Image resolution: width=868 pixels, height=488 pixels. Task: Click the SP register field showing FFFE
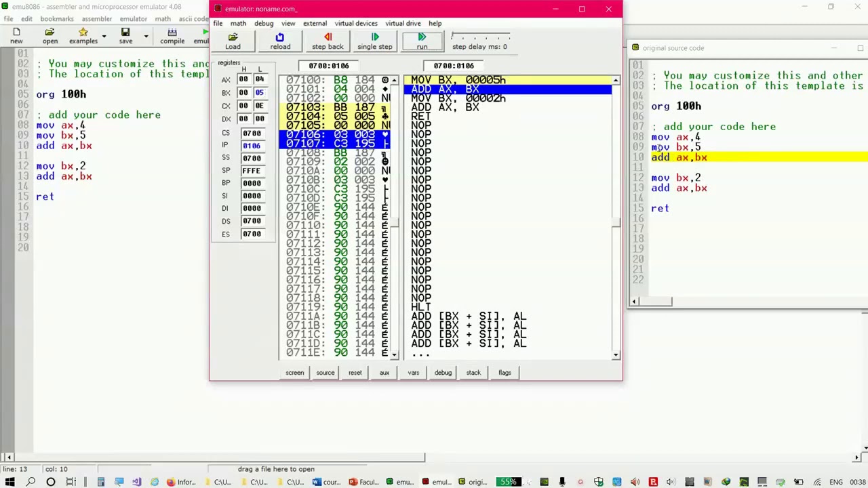tap(252, 171)
